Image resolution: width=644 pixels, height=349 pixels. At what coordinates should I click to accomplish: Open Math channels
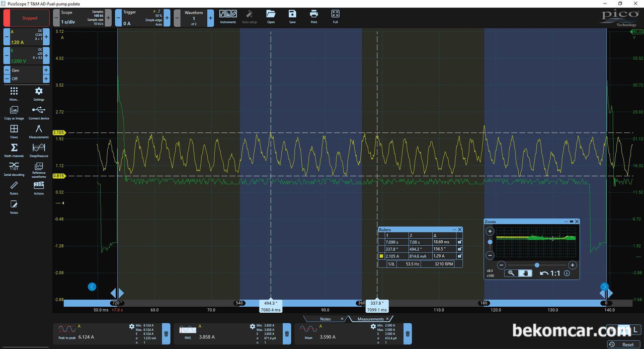pyautogui.click(x=14, y=150)
